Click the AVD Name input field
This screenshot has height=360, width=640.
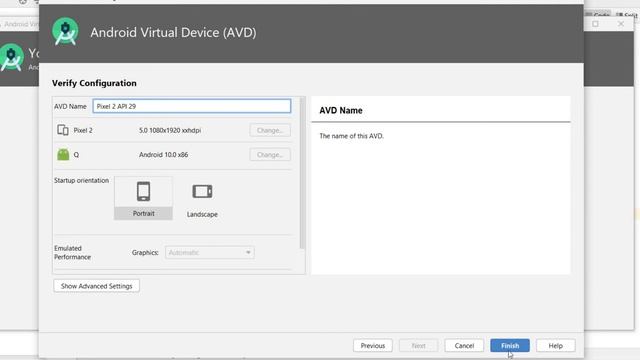click(x=192, y=106)
